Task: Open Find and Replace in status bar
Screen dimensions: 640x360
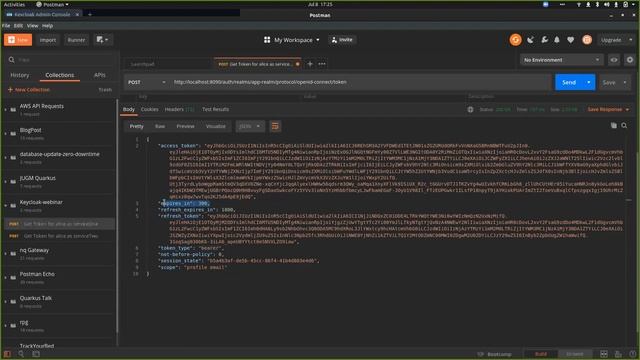Action: tap(21, 354)
